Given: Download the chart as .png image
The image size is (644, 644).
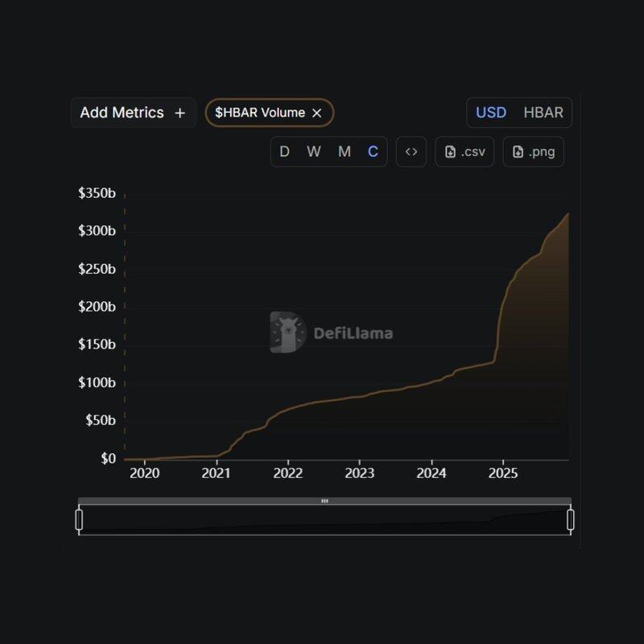Looking at the screenshot, I should (x=533, y=151).
